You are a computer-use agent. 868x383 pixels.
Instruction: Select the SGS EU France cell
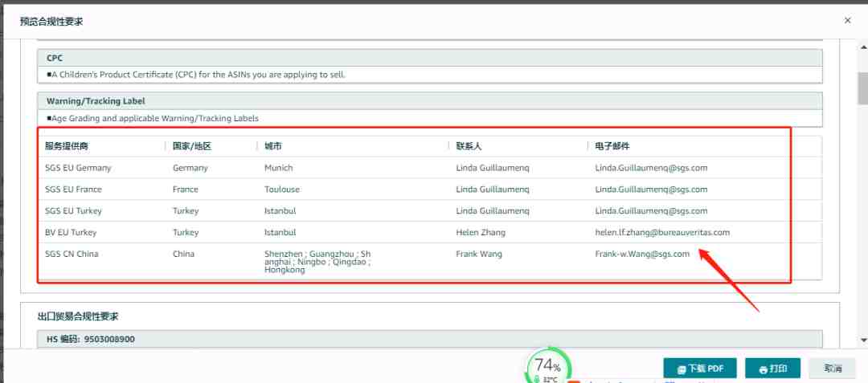pos(74,189)
